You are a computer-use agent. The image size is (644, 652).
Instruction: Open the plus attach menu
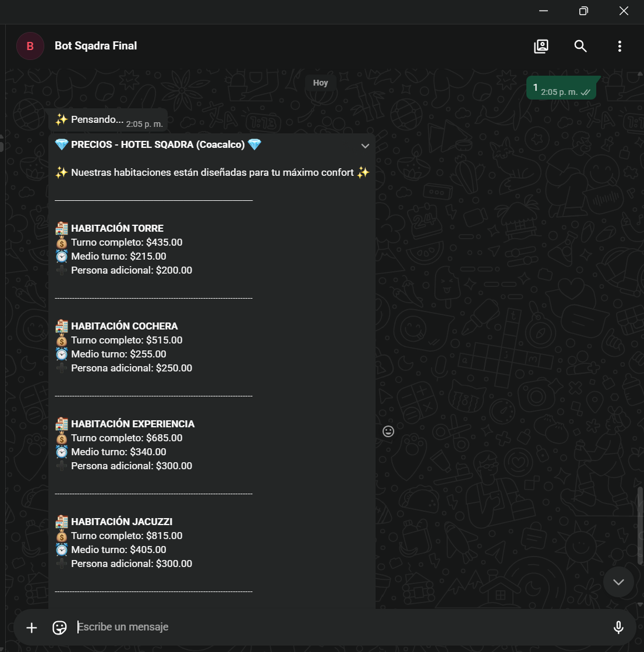(x=31, y=628)
